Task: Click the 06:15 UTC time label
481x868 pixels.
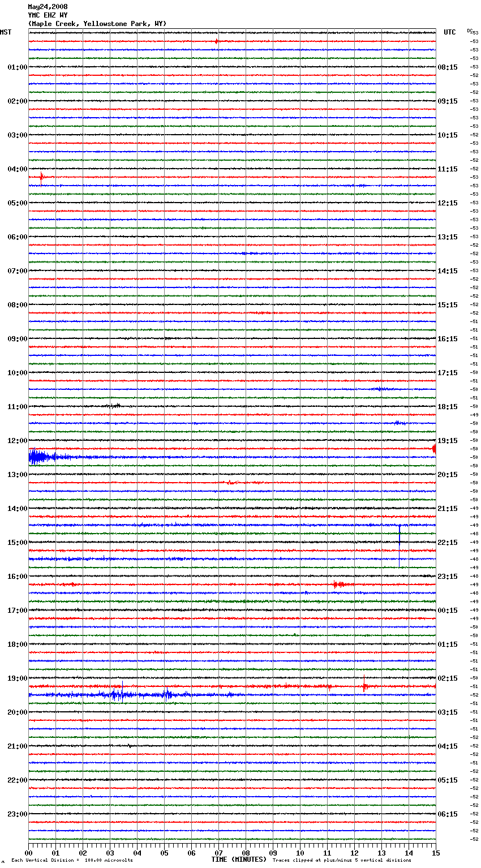Action: coord(448,814)
